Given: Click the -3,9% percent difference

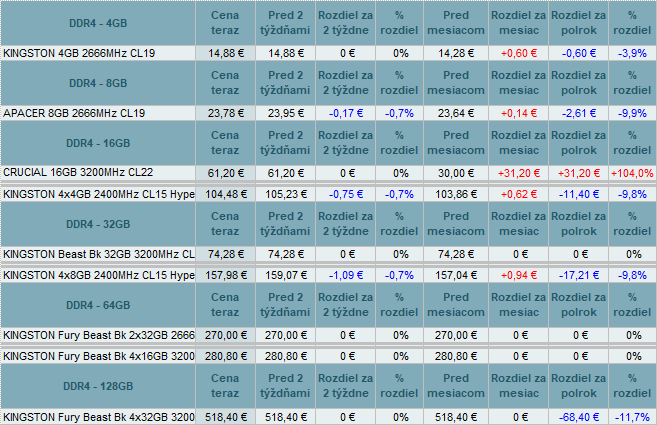Looking at the screenshot, I should coord(632,53).
